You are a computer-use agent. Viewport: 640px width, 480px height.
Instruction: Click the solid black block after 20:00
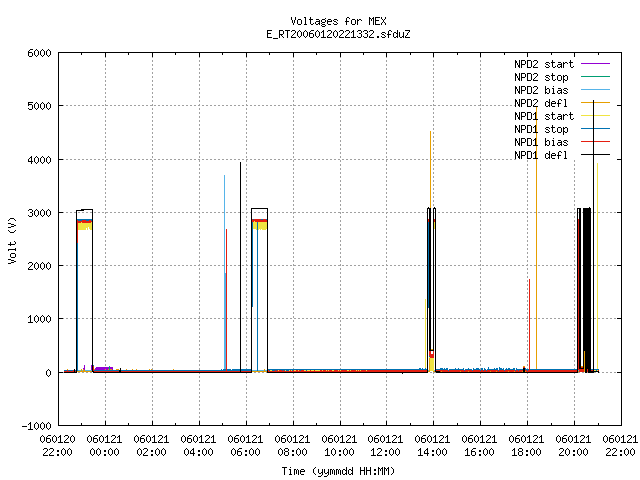[587, 290]
